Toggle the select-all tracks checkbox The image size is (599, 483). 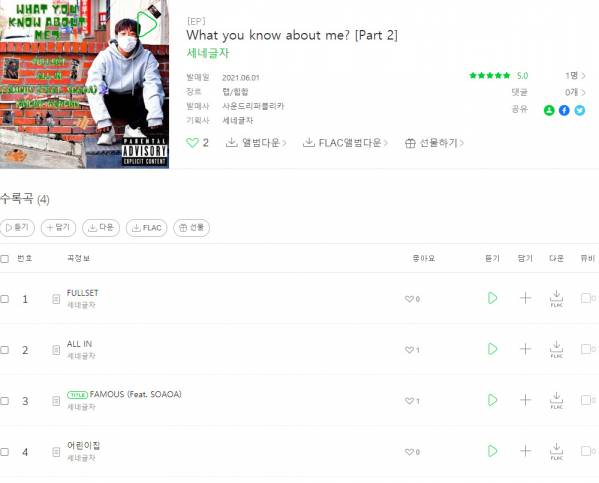5,259
